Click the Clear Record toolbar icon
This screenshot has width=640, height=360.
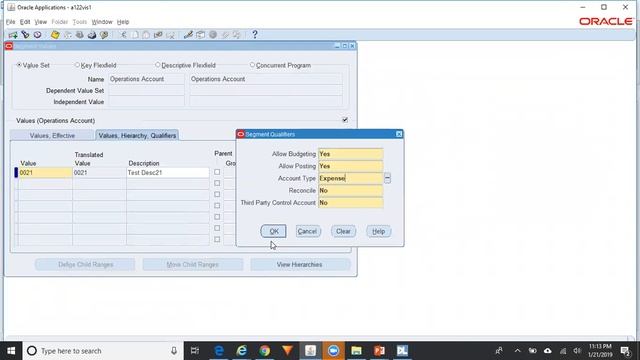158,35
